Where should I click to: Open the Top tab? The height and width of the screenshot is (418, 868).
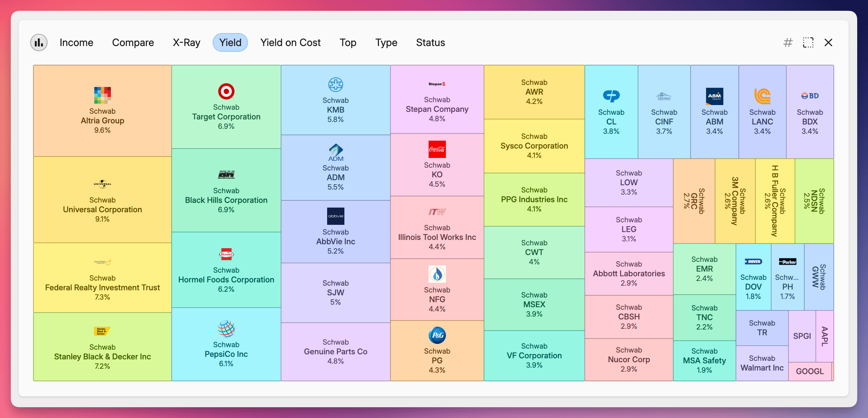tap(348, 43)
